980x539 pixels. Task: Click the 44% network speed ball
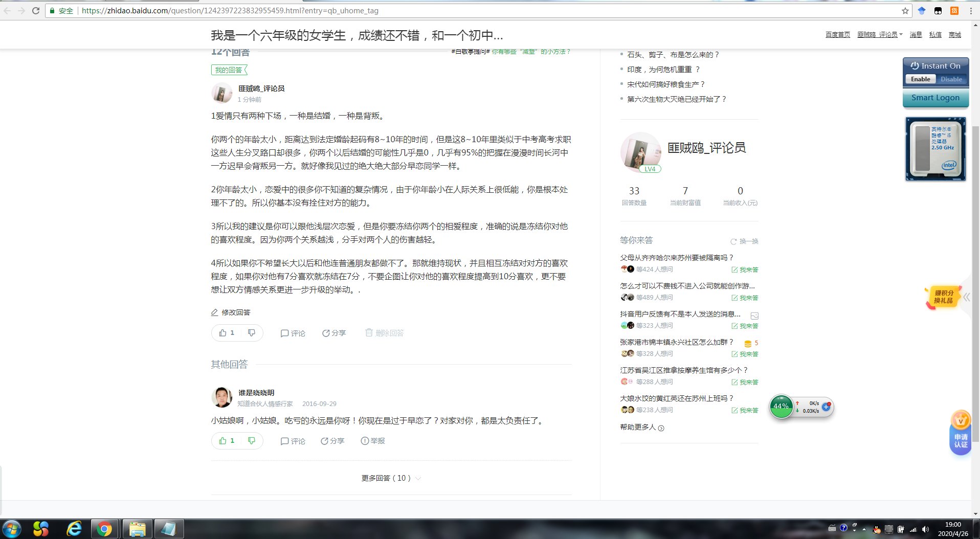tap(781, 407)
